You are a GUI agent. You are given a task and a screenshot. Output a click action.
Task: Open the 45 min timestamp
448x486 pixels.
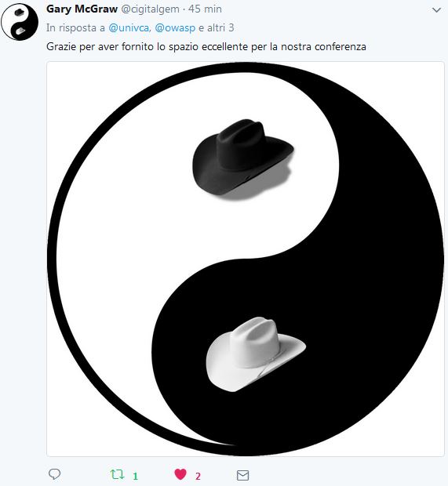coord(205,9)
